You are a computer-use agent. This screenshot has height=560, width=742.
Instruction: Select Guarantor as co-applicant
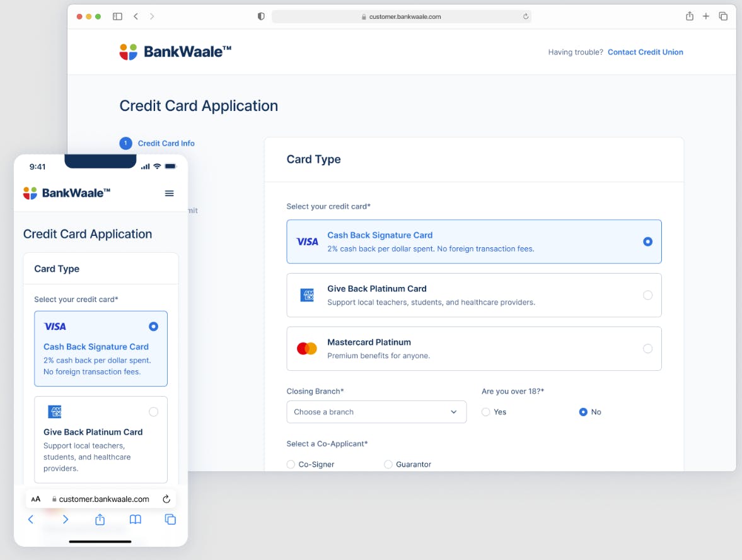click(x=388, y=464)
